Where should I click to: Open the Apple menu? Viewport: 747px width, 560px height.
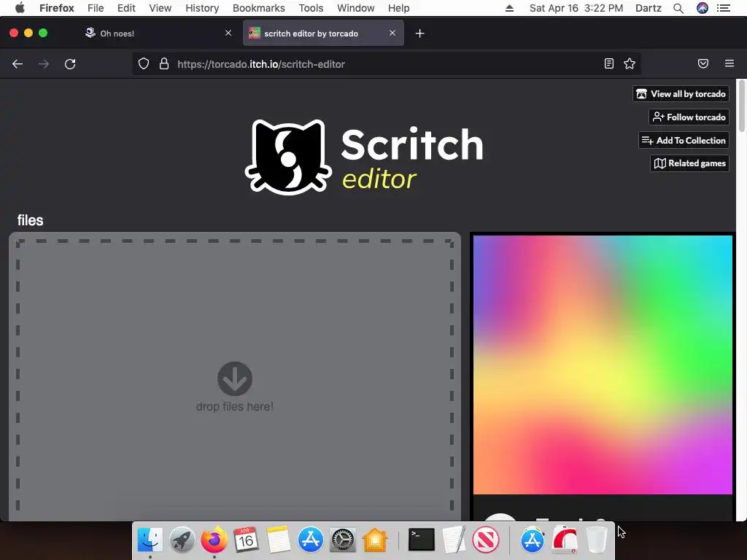click(x=20, y=8)
